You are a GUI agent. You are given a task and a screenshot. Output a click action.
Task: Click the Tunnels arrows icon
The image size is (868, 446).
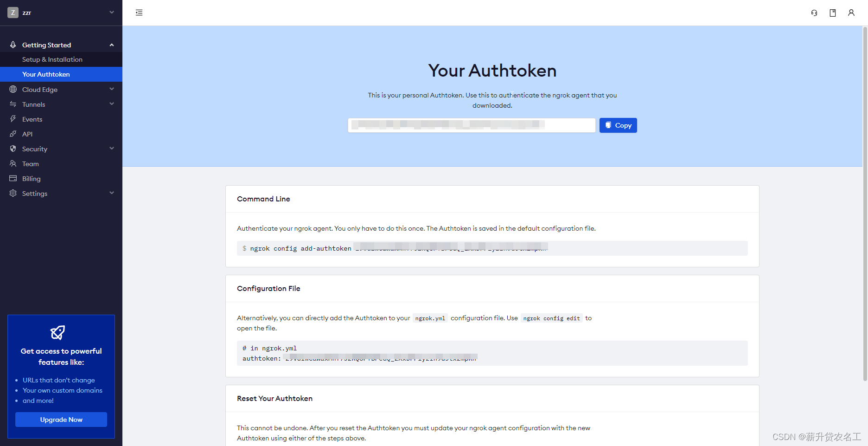(x=13, y=104)
